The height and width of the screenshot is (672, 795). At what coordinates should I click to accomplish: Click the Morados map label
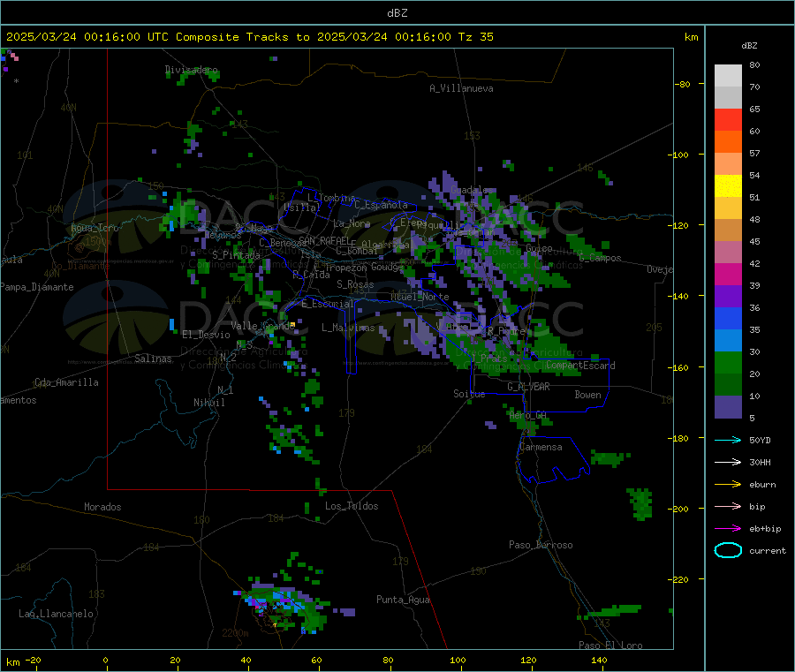[103, 507]
